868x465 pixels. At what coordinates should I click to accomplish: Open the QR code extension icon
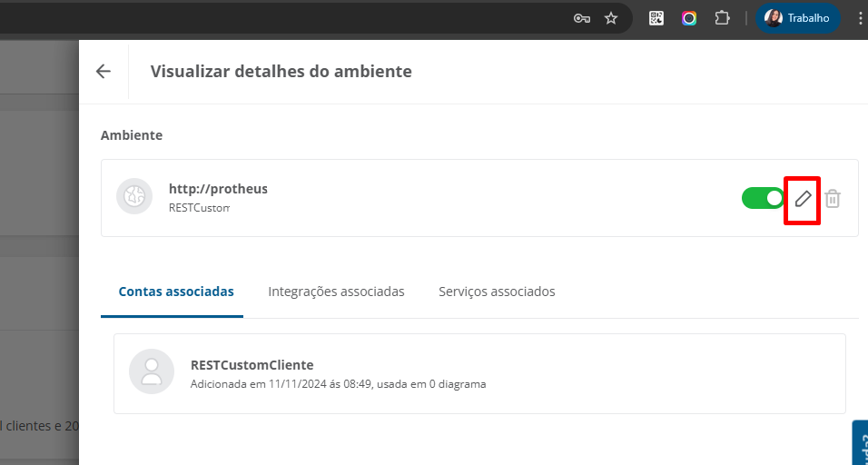tap(656, 18)
